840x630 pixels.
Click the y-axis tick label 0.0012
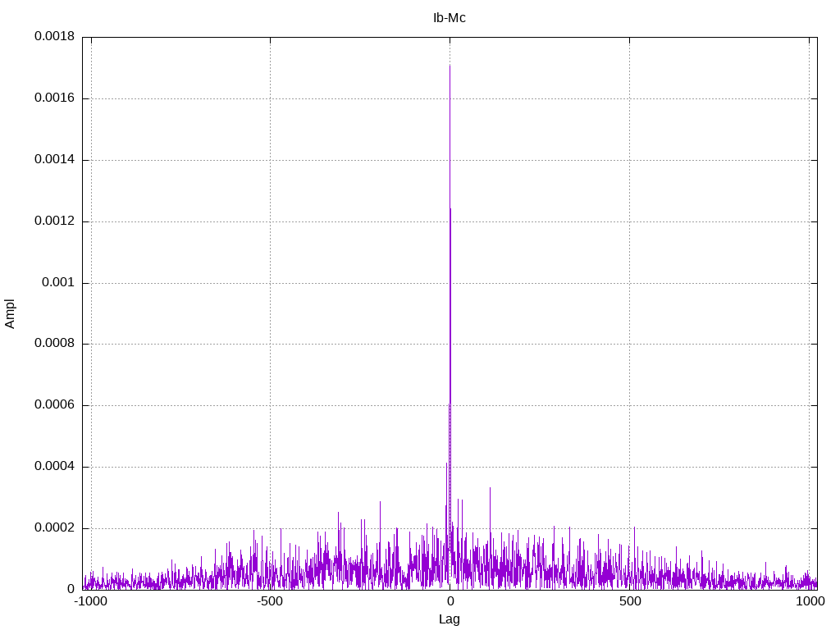(x=55, y=221)
